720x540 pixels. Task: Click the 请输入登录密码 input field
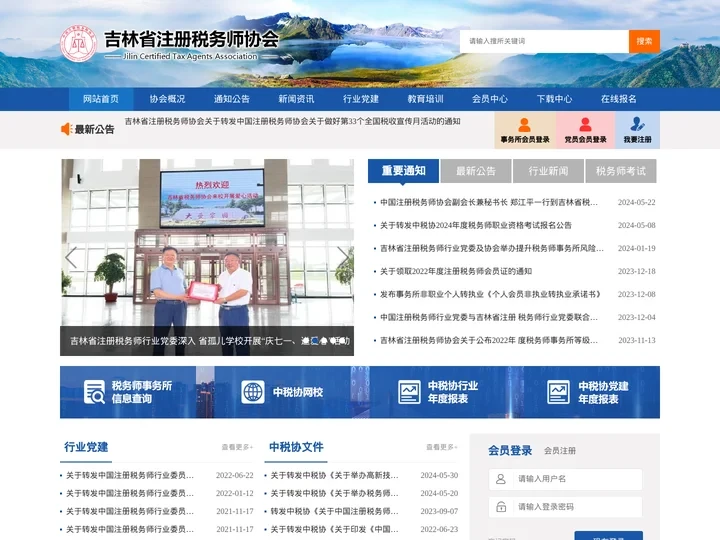pyautogui.click(x=565, y=507)
